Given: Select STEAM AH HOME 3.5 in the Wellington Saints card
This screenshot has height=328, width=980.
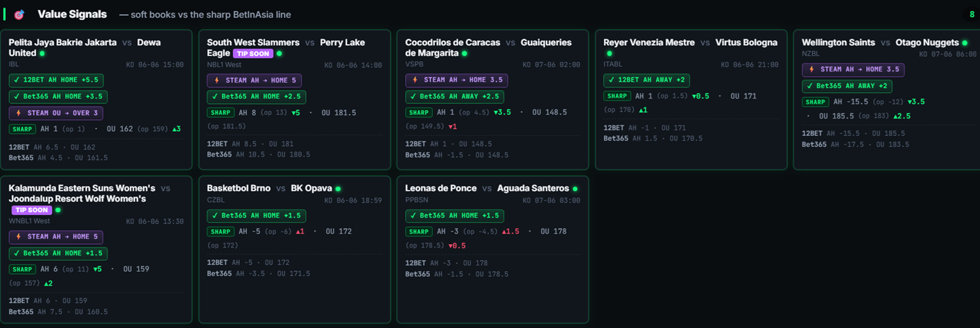Looking at the screenshot, I should coord(853,69).
